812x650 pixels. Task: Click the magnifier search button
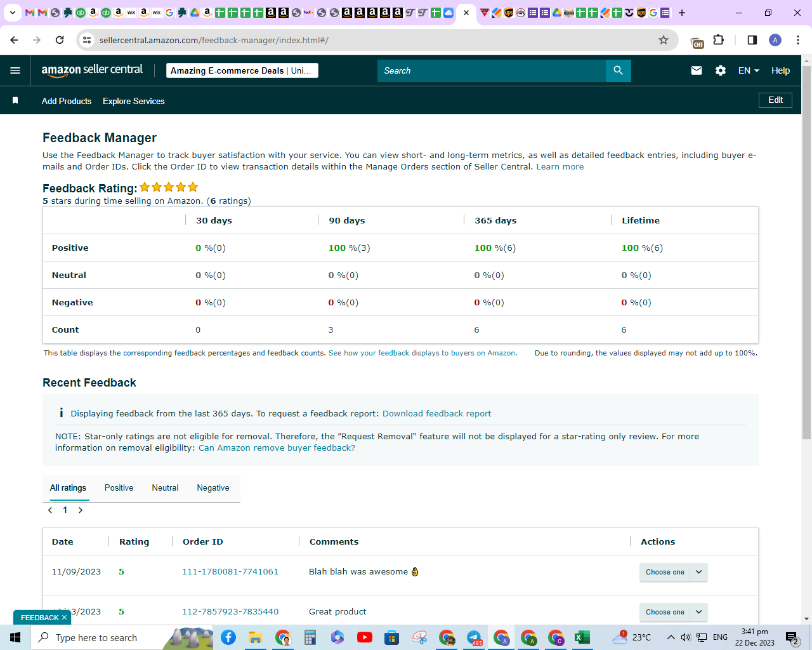[619, 70]
